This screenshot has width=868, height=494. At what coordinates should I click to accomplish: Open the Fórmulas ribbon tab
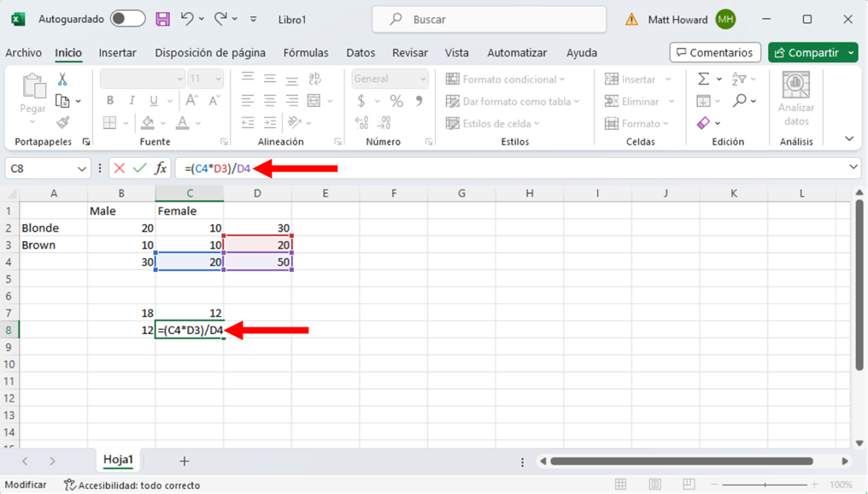pos(306,53)
